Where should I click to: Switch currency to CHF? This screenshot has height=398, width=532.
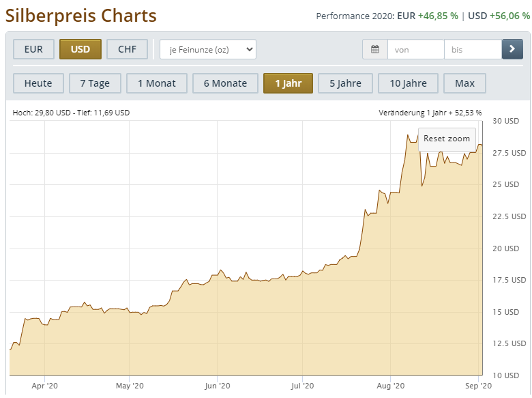(127, 49)
